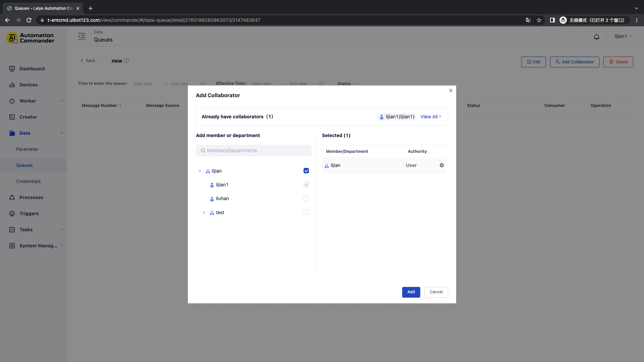
Task: Click the Message Source column header
Action: tap(163, 106)
